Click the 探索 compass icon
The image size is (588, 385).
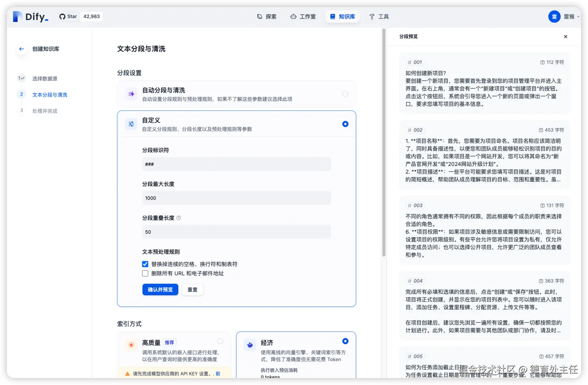pos(260,17)
